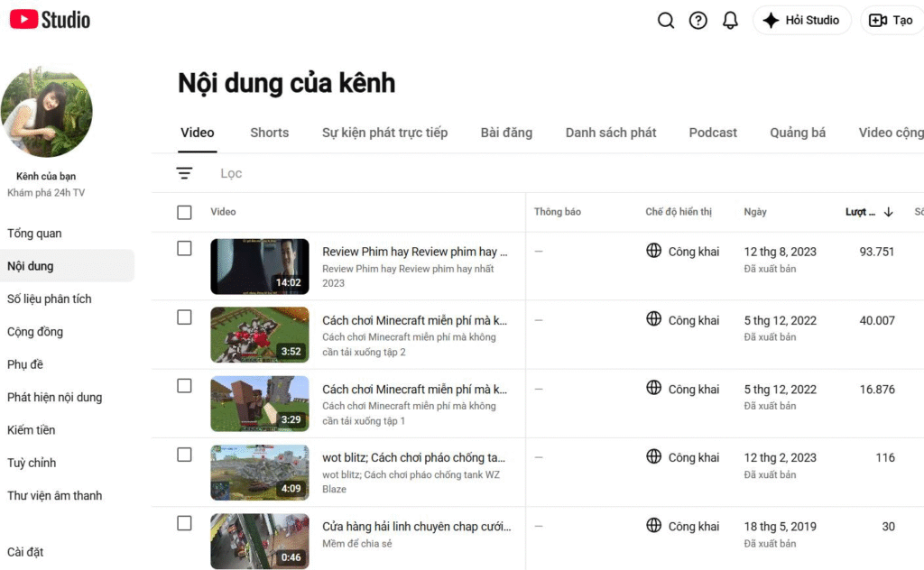
Task: Sort by the Ngày column header
Action: pyautogui.click(x=755, y=212)
